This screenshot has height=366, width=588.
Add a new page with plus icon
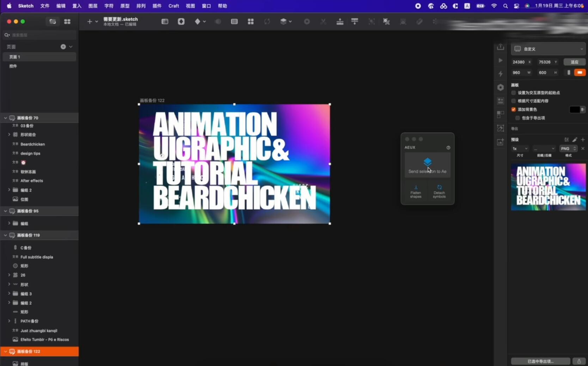[63, 47]
